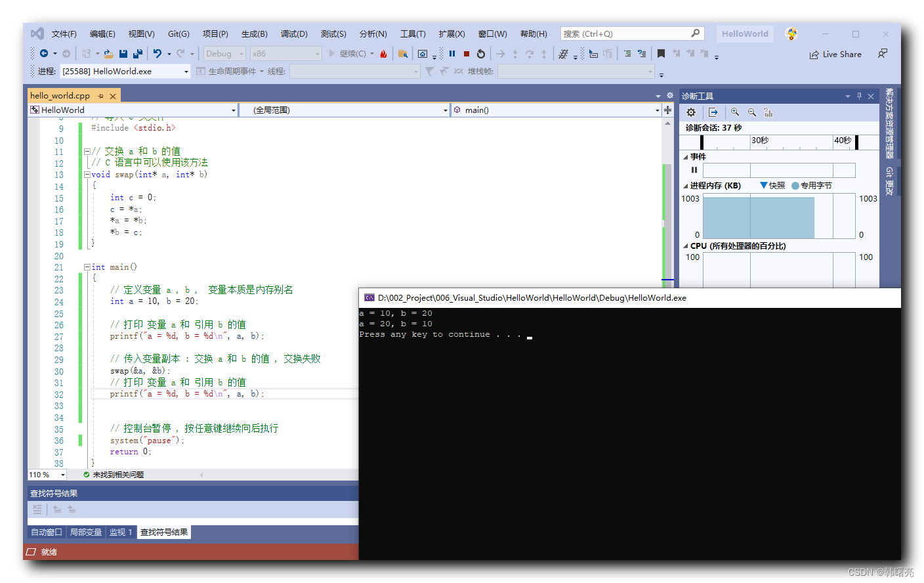Zoom out on the diagnostic timeline
This screenshot has height=583, width=924.
coord(752,112)
